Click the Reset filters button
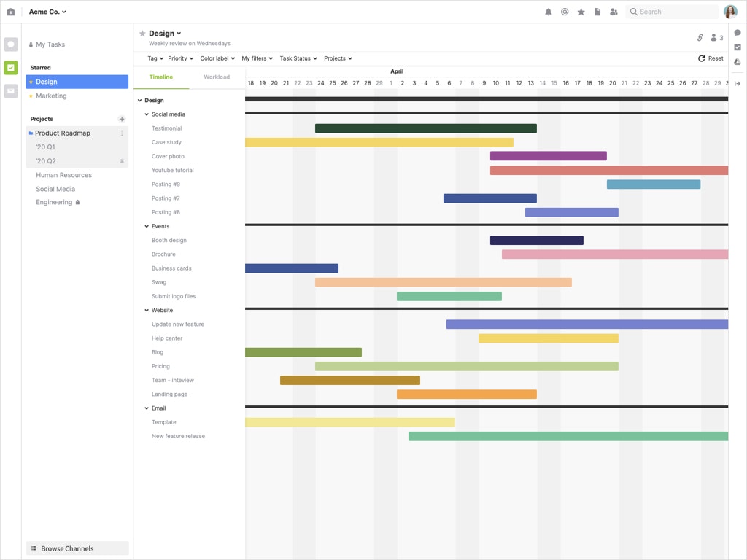The image size is (747, 560). 711,58
